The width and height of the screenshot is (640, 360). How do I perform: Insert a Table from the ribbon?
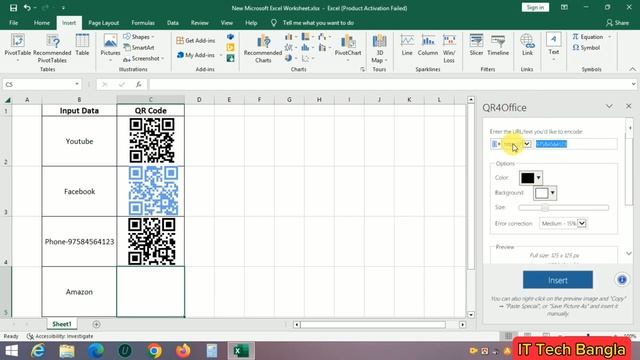coord(82,45)
